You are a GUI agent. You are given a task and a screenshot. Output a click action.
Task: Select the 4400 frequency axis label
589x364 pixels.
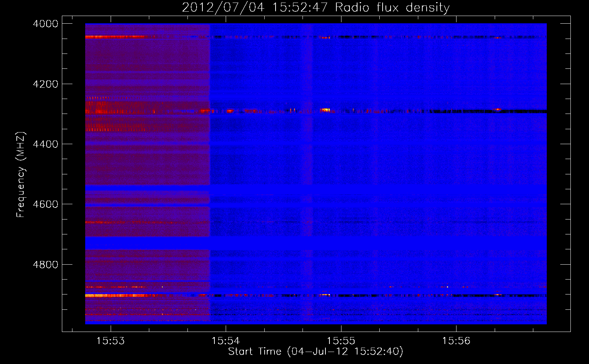pos(46,144)
